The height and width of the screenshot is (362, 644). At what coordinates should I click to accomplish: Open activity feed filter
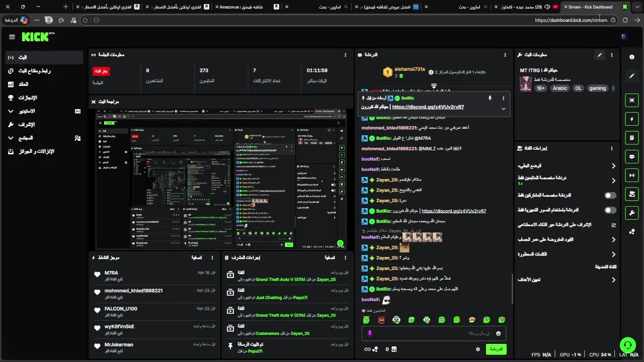tap(196, 257)
